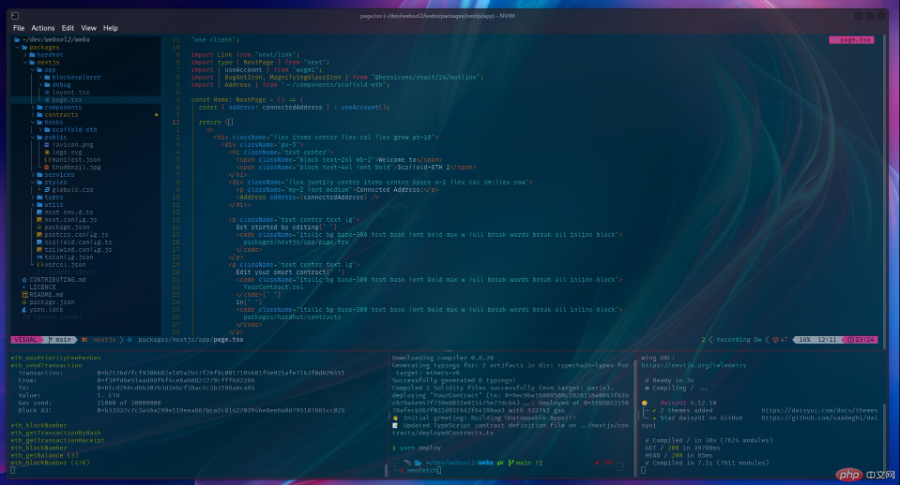Expand the types folder

pyautogui.click(x=33, y=197)
